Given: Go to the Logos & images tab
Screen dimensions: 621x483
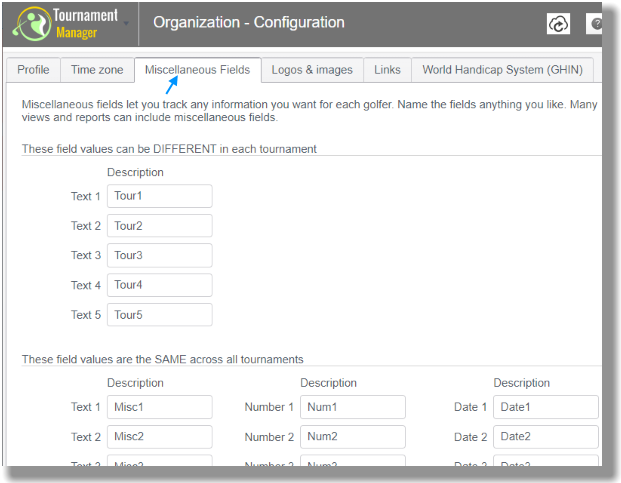Looking at the screenshot, I should [312, 70].
